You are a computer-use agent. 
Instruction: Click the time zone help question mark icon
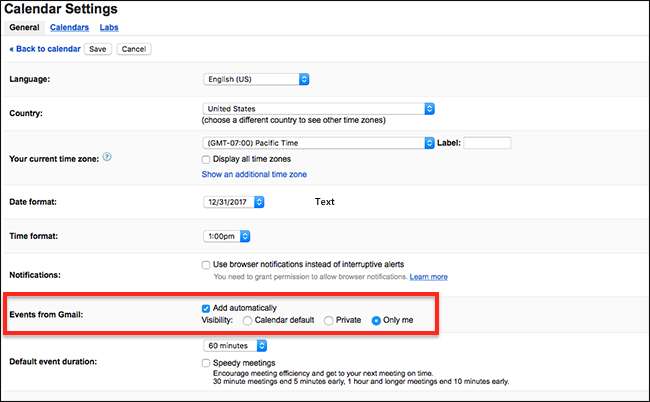(107, 157)
